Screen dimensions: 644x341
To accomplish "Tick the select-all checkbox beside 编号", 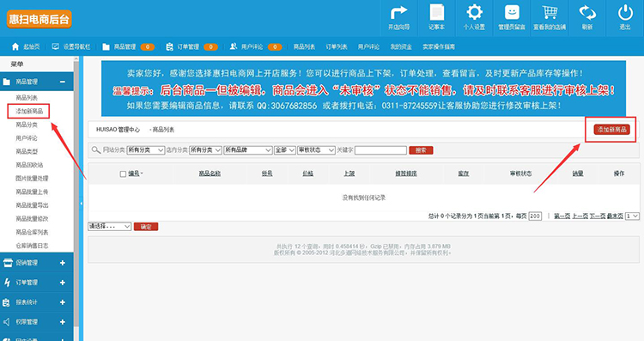I will click(x=123, y=174).
